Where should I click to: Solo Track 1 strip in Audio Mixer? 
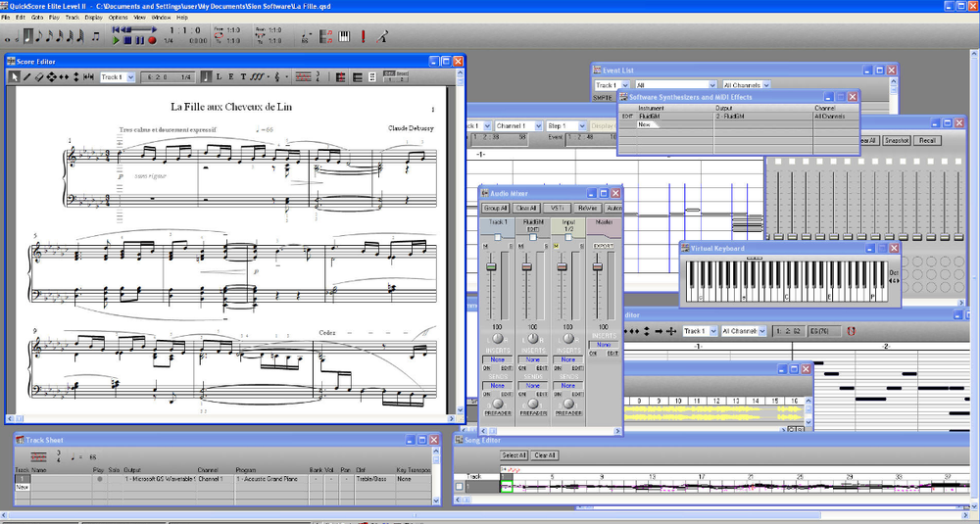[x=512, y=246]
